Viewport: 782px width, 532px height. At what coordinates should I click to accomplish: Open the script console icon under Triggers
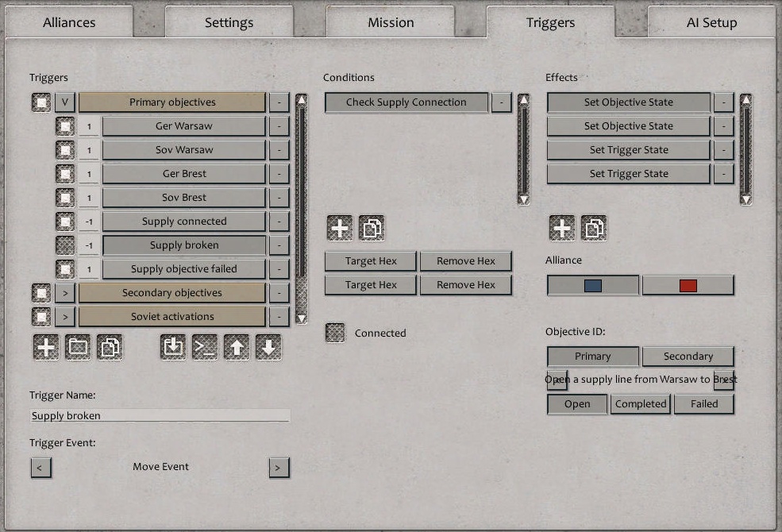(205, 347)
